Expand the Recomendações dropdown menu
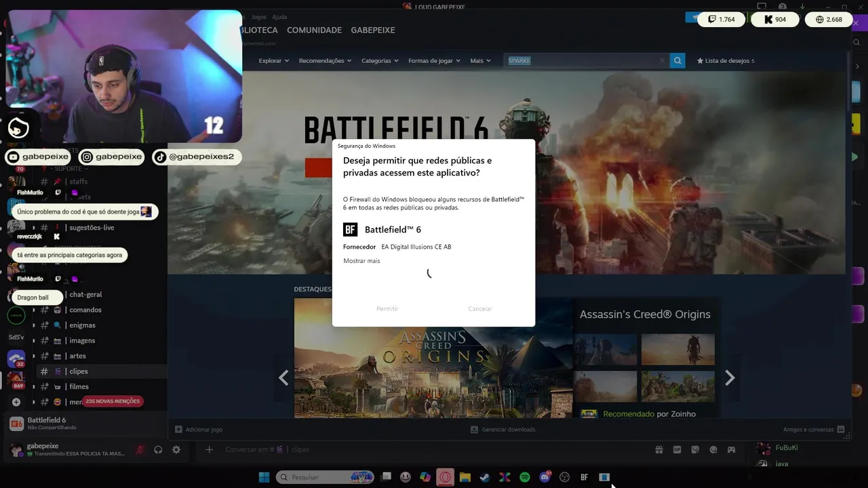This screenshot has width=868, height=488. click(x=325, y=60)
